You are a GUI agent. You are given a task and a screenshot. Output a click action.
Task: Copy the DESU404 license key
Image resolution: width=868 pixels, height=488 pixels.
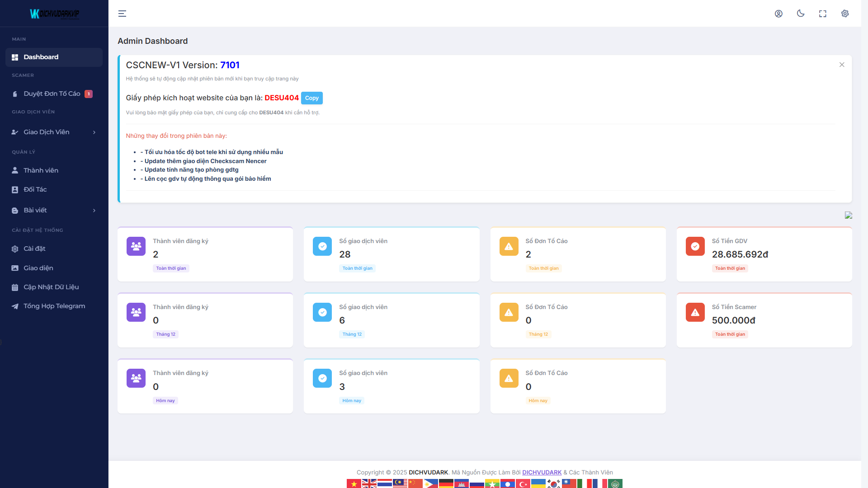[x=311, y=98]
